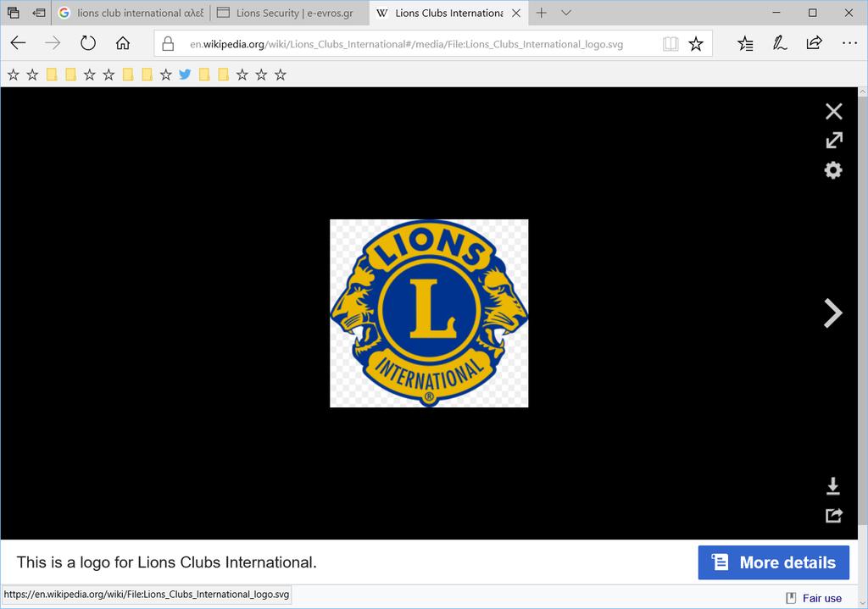
Task: Open media viewer settings gear
Action: pyautogui.click(x=833, y=169)
